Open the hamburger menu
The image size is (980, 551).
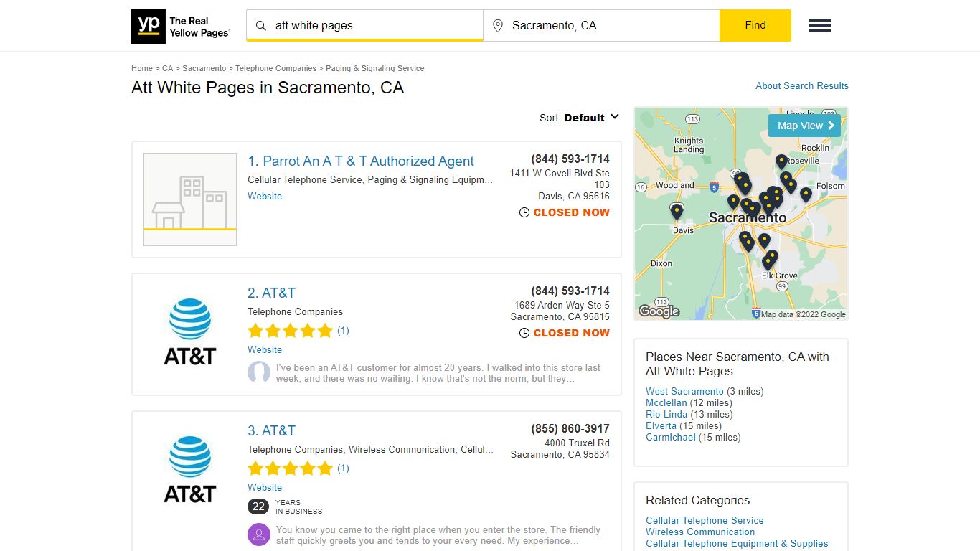820,26
